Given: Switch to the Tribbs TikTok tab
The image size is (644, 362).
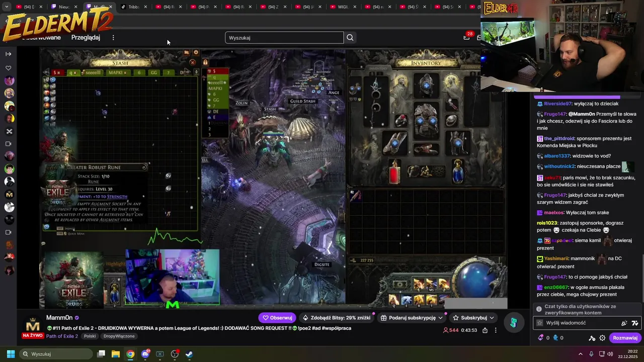Looking at the screenshot, I should 133,7.
